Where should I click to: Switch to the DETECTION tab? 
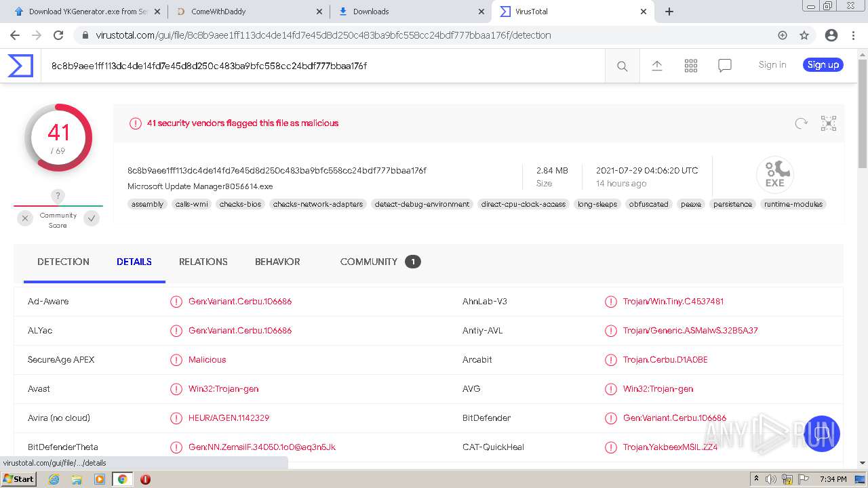click(x=63, y=262)
